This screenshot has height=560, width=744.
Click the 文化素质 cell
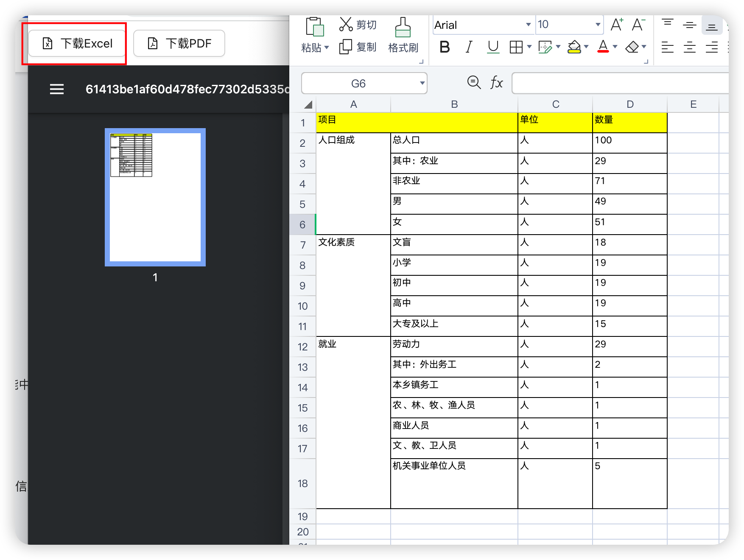[x=353, y=286]
